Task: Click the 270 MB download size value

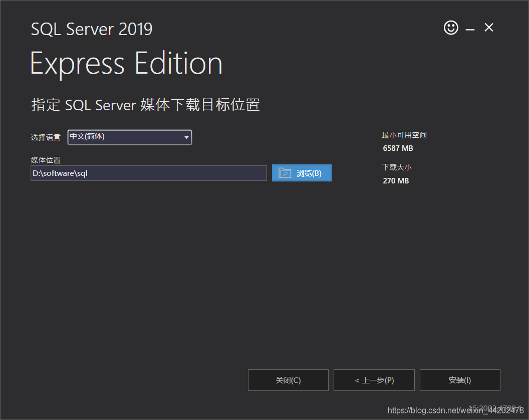Action: [396, 180]
